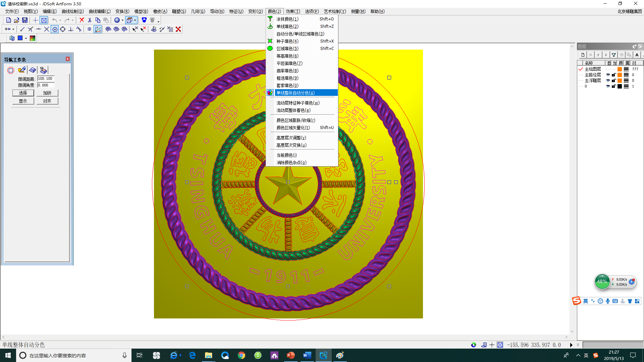
Task: Choose 颜色区域矢量化(t) menu entry
Action: (x=302, y=128)
